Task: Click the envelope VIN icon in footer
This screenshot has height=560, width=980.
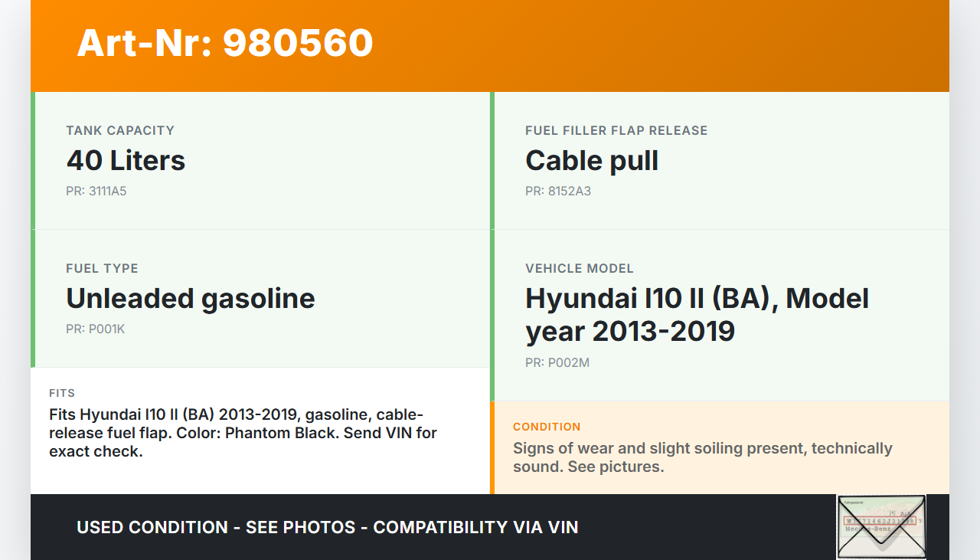Action: 881,526
